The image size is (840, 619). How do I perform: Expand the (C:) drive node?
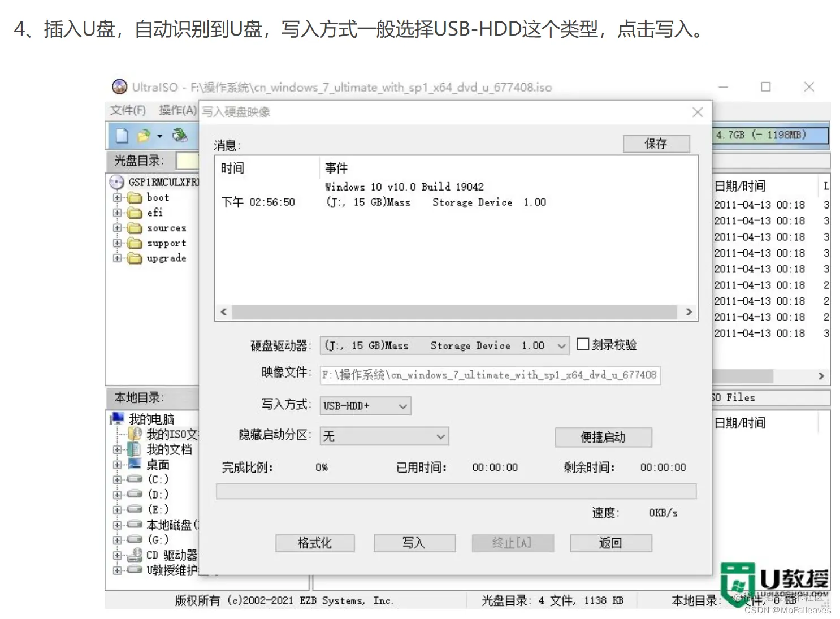[117, 479]
